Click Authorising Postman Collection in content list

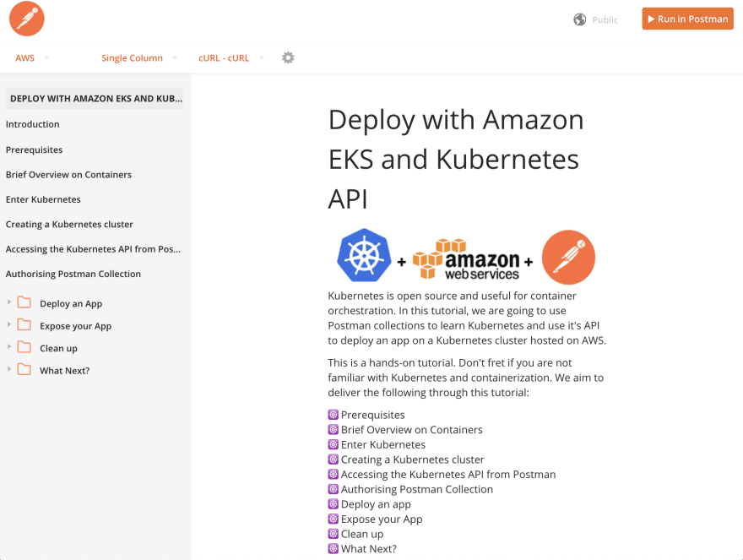417,489
